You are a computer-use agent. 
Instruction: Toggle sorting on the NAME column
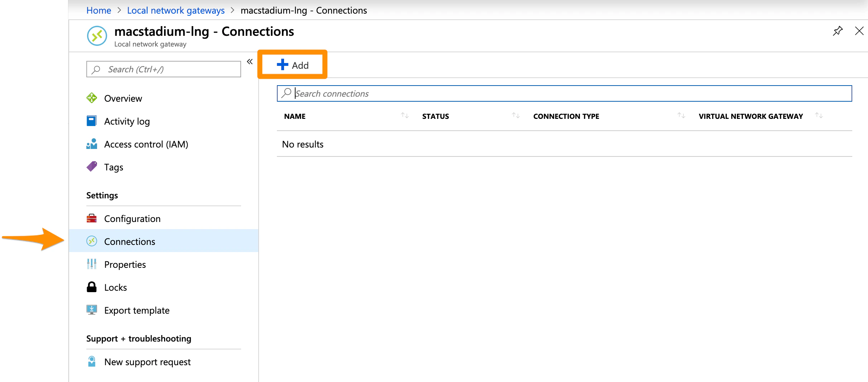point(405,116)
